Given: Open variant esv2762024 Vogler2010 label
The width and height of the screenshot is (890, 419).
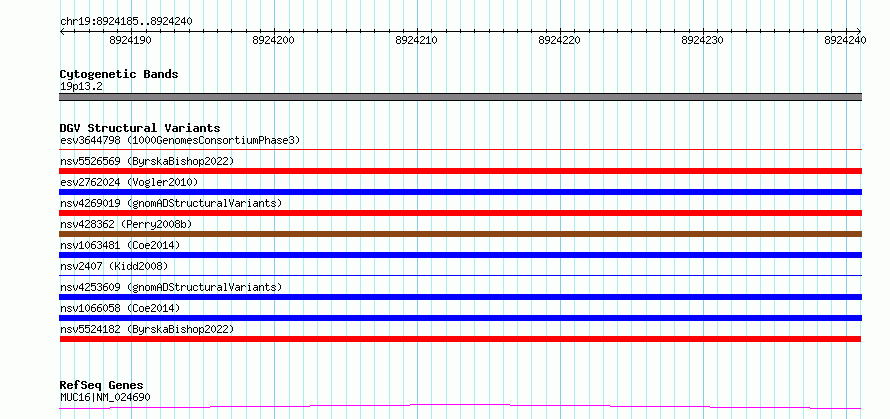Looking at the screenshot, I should (x=129, y=182).
